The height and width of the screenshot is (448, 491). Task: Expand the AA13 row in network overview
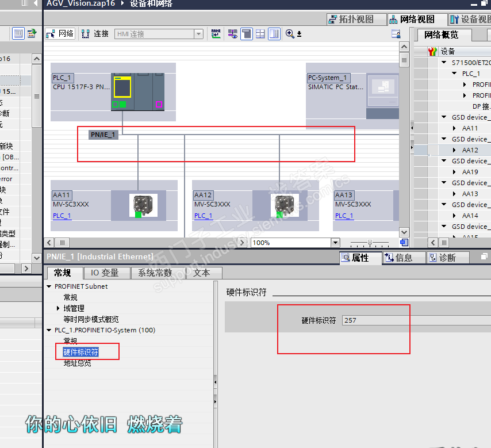point(454,194)
